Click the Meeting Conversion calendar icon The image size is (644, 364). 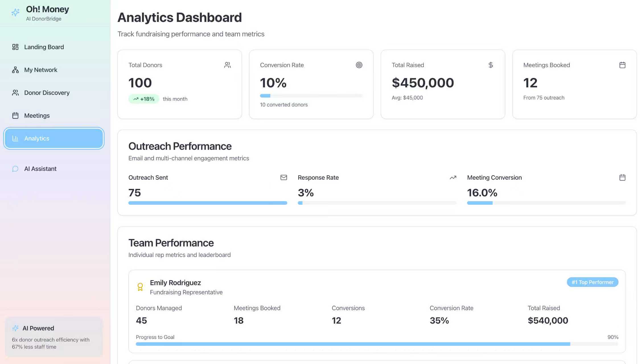point(622,177)
